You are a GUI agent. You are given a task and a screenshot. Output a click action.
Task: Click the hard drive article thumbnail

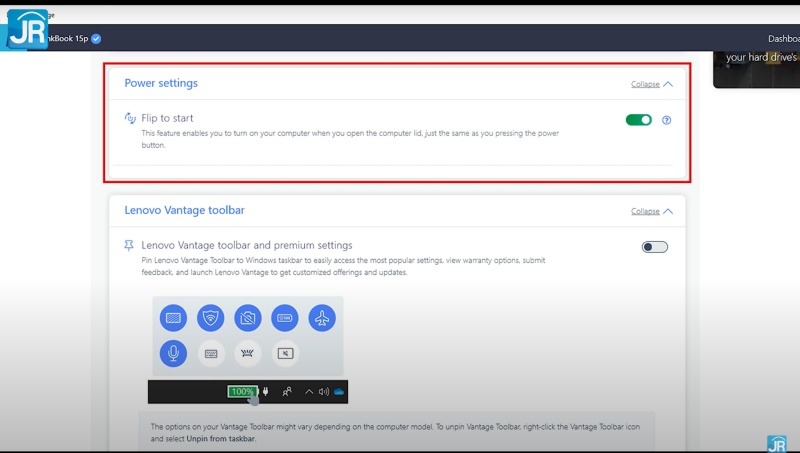pyautogui.click(x=757, y=69)
